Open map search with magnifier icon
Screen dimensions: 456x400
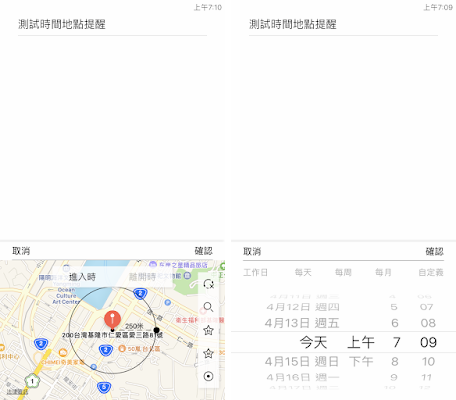[208, 307]
